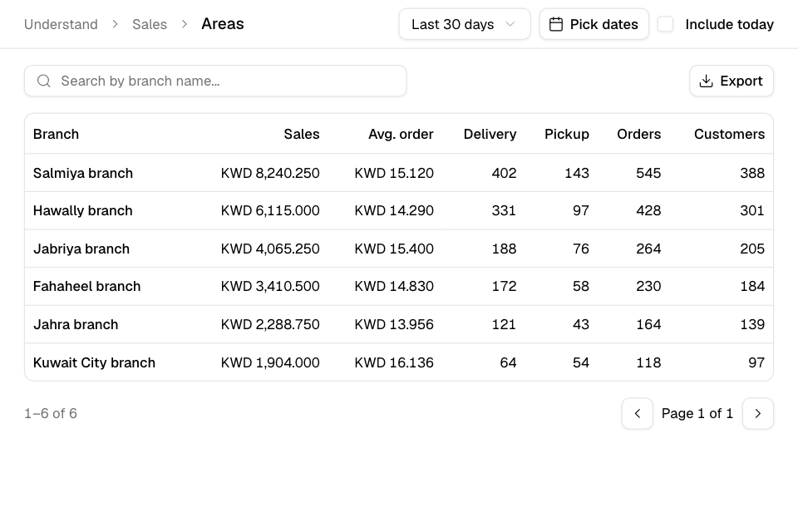Click the Page 1 of 1 indicator
Image resolution: width=798 pixels, height=532 pixels.
pos(697,413)
